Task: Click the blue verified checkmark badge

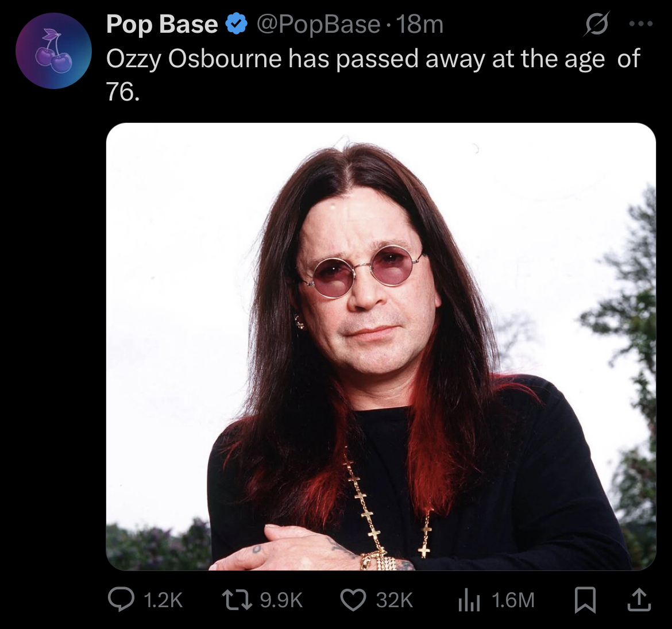Action: pos(236,24)
